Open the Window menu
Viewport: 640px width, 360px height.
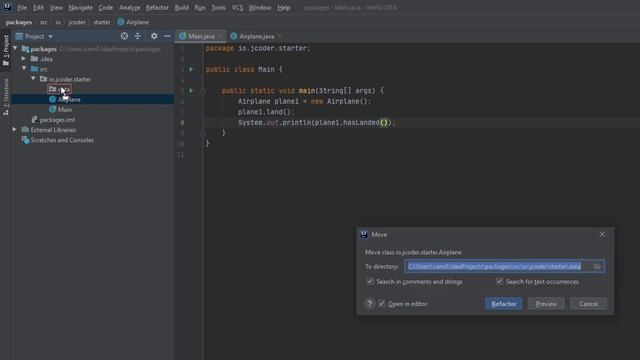[260, 7]
